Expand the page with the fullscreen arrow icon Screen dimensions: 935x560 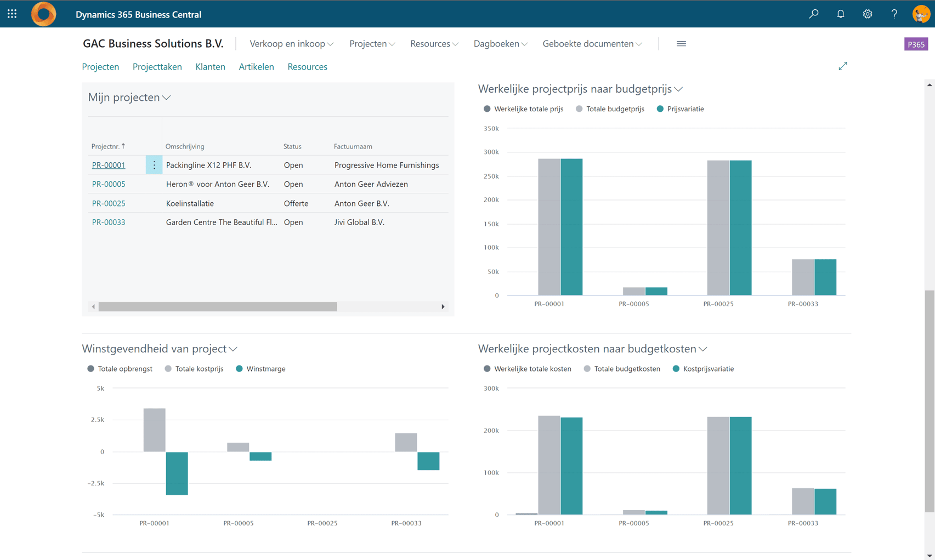pos(843,66)
